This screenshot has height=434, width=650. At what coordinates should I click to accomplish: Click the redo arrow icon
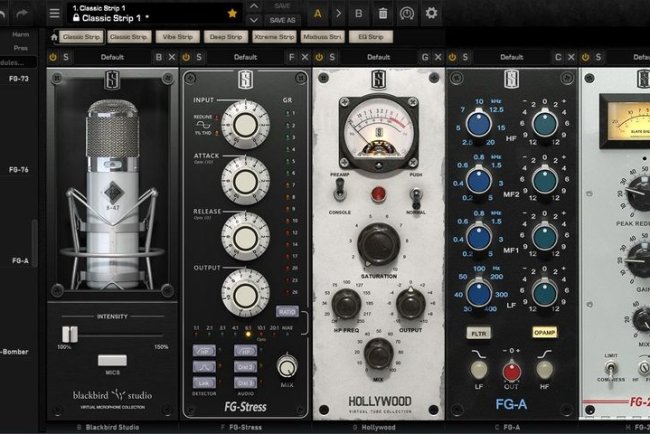tap(22, 14)
